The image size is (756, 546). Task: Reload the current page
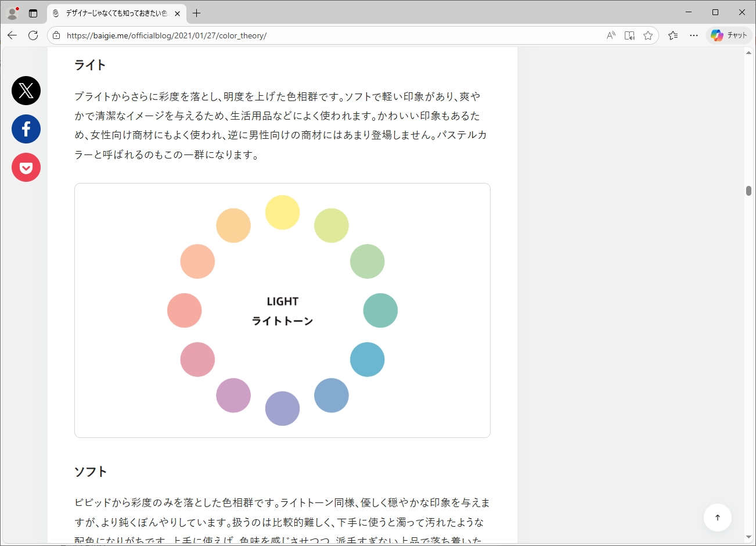[x=33, y=35]
